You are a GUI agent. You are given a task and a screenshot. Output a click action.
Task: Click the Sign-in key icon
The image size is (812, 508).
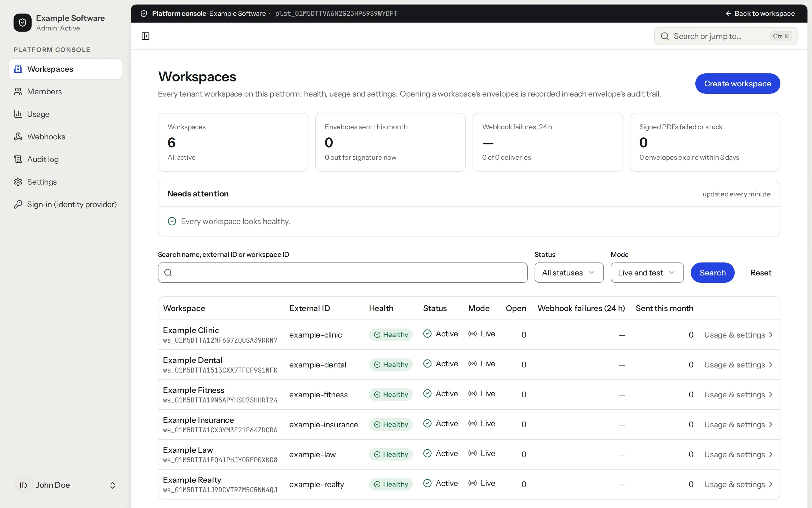[18, 204]
